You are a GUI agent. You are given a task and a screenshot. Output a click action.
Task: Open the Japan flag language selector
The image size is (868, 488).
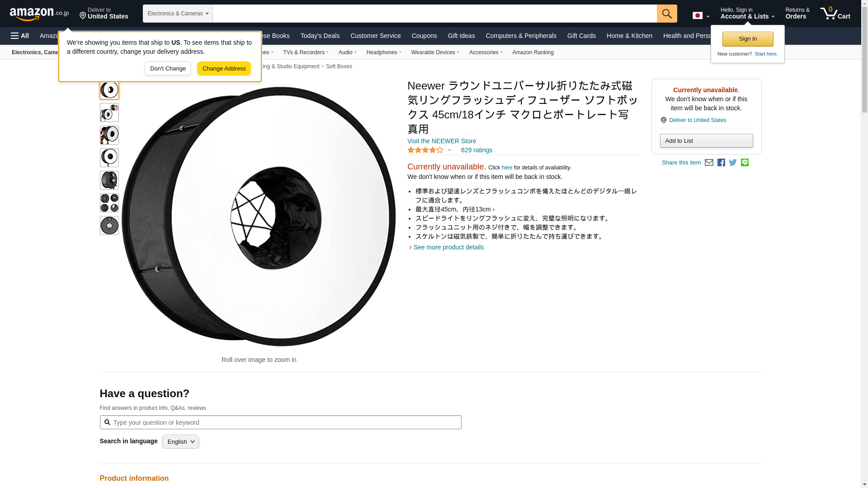pos(701,16)
